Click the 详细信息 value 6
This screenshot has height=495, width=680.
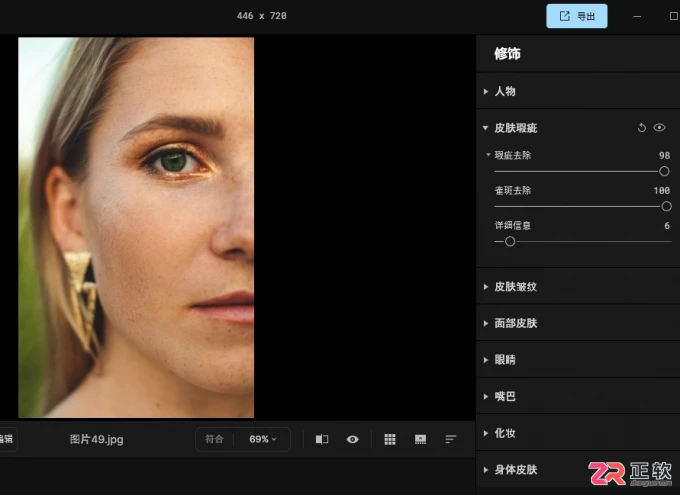667,226
